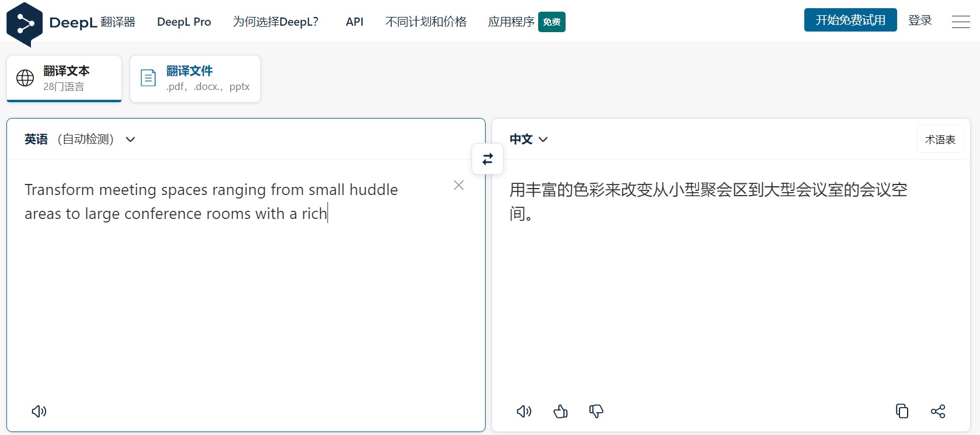The width and height of the screenshot is (980, 435).
Task: Play audio of the English source text
Action: point(39,411)
